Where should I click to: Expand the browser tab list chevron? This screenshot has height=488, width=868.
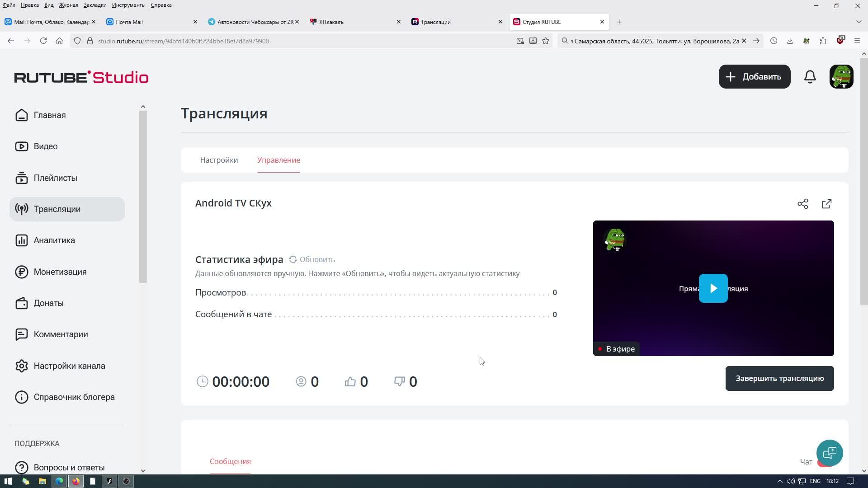click(x=859, y=22)
